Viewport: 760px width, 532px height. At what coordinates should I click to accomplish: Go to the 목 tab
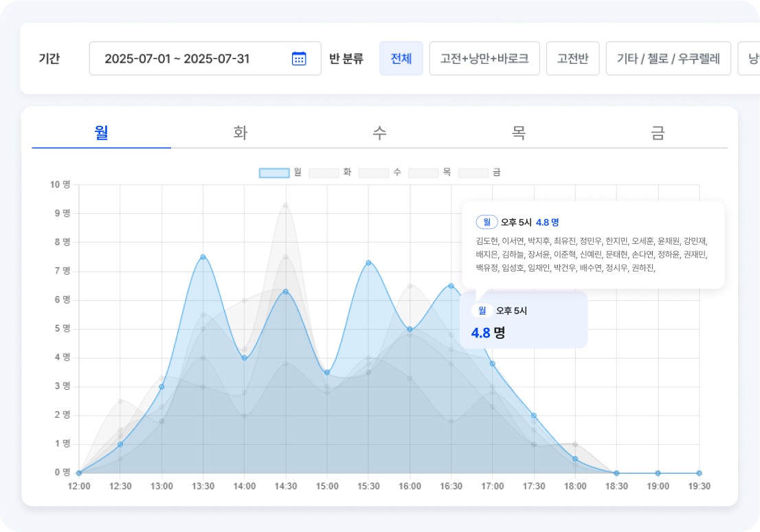coord(519,132)
